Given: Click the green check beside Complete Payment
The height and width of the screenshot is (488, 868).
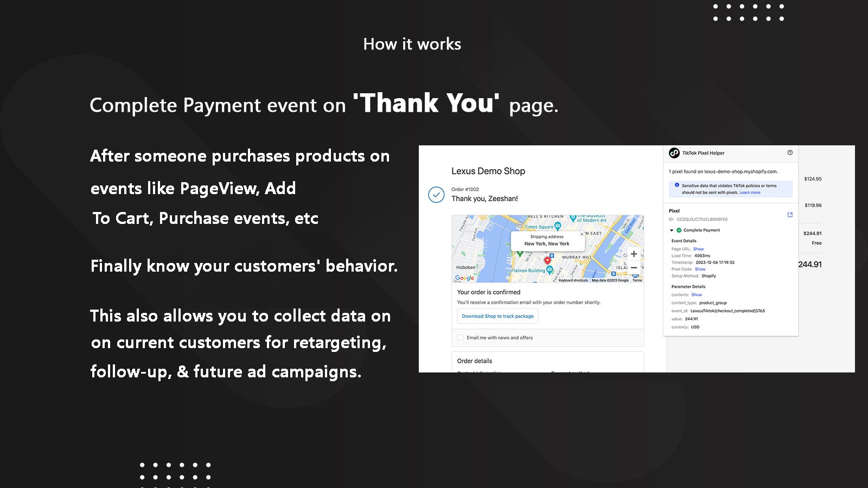Looking at the screenshot, I should point(679,230).
